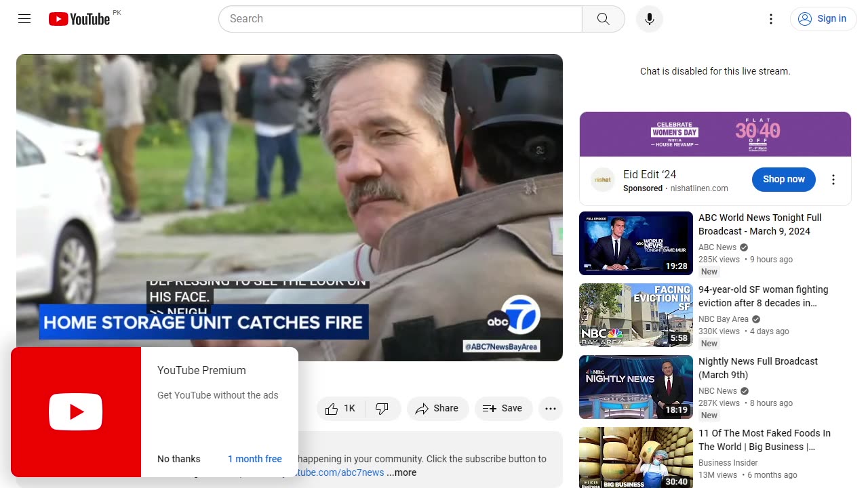Click the ABC7 logo watermark in the video
868x488 pixels.
pyautogui.click(x=513, y=317)
